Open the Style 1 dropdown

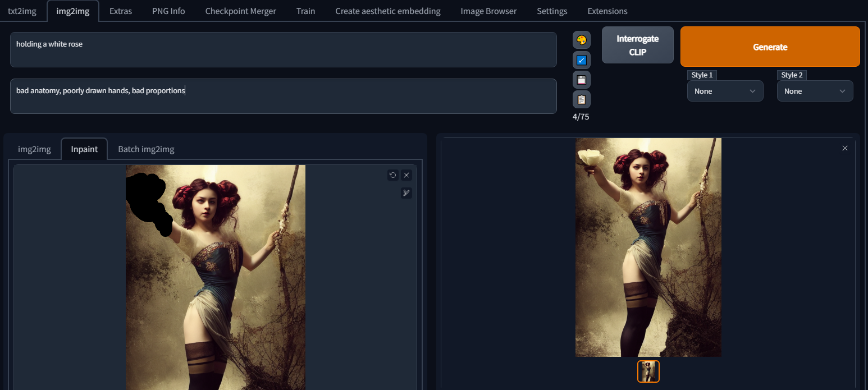725,91
